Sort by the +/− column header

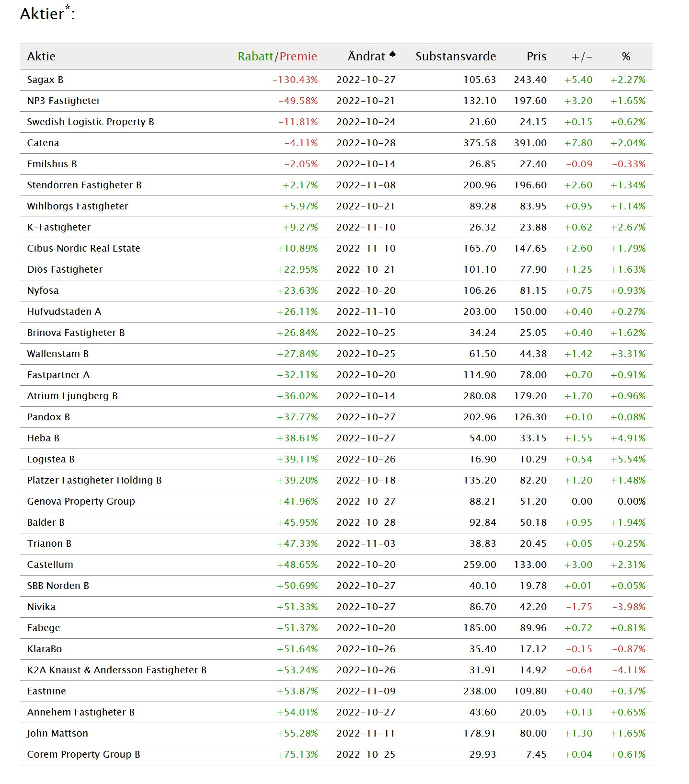coord(582,57)
